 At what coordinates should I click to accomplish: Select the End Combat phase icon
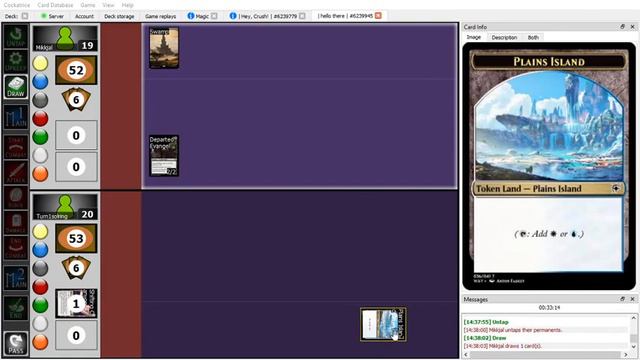pyautogui.click(x=16, y=248)
